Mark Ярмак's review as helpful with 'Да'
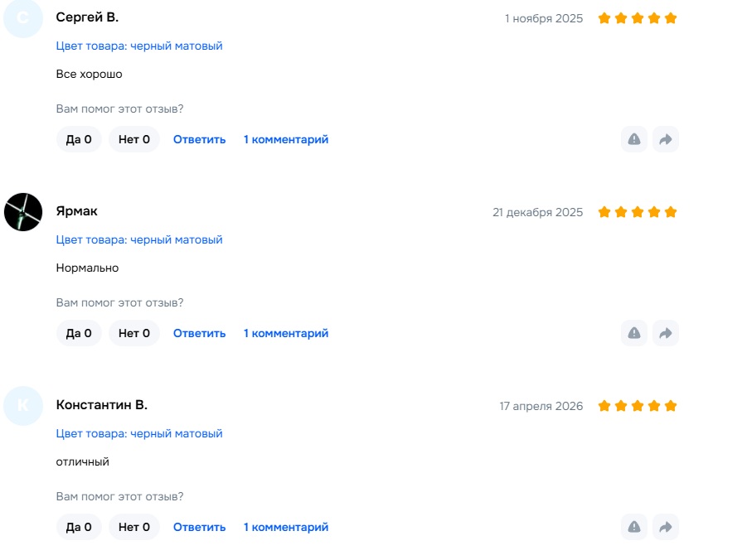This screenshot has height=560, width=742. [79, 333]
